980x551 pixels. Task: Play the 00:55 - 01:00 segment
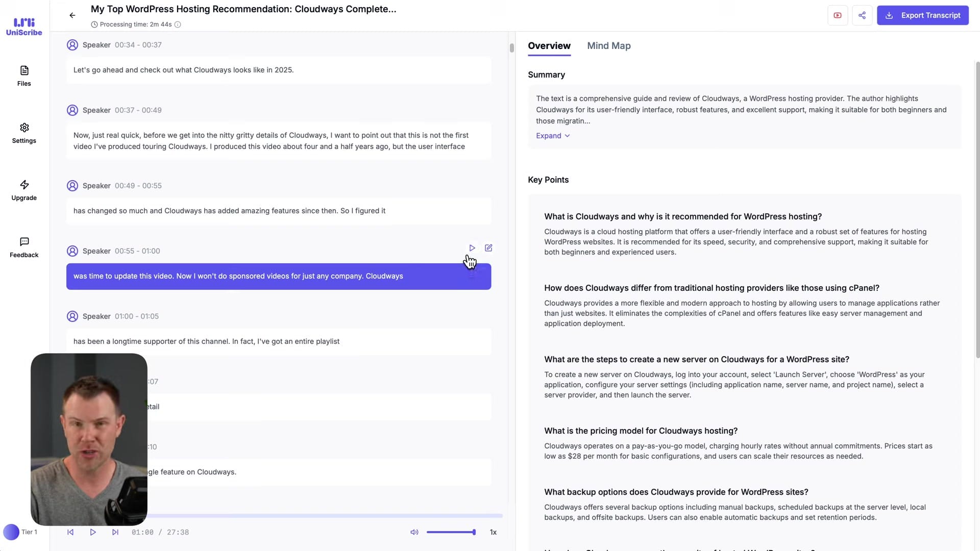tap(472, 248)
